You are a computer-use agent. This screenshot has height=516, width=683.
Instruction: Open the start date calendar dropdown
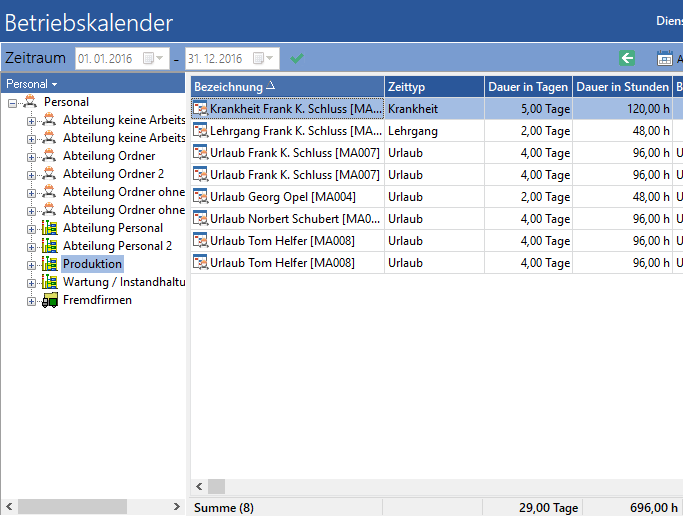pos(153,58)
